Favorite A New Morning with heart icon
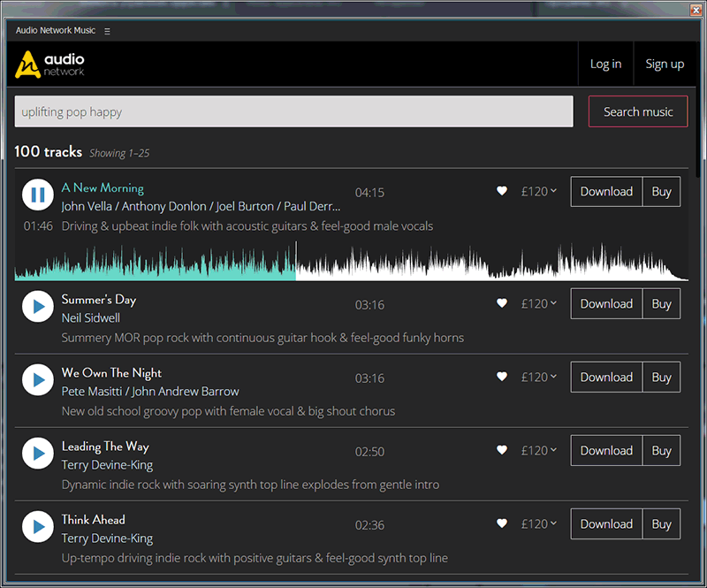 click(502, 191)
